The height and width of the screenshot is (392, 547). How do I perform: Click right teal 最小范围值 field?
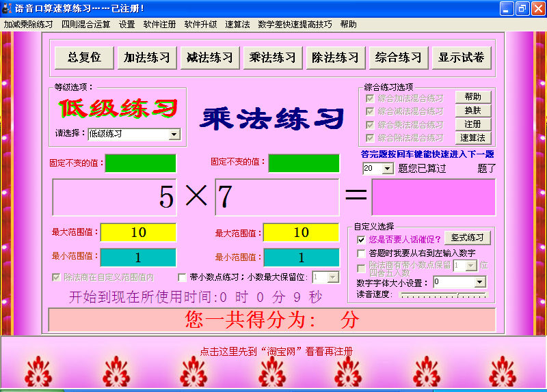click(302, 257)
